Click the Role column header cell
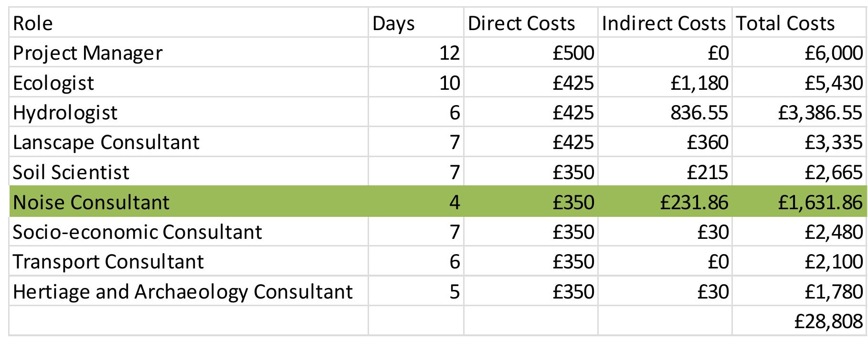The height and width of the screenshot is (342, 868). pyautogui.click(x=189, y=23)
